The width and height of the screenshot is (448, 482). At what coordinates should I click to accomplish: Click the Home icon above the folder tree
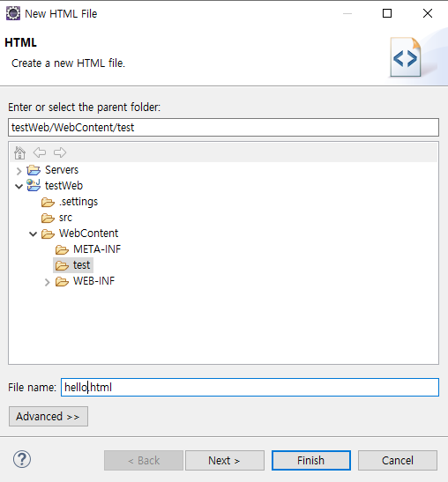point(19,152)
